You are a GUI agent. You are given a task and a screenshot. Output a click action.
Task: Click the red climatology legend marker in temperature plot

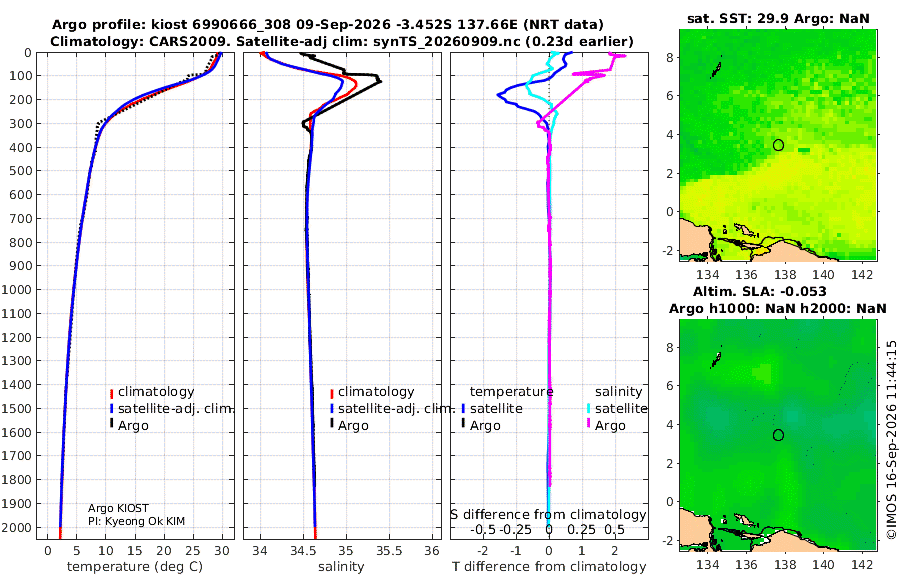pyautogui.click(x=111, y=393)
